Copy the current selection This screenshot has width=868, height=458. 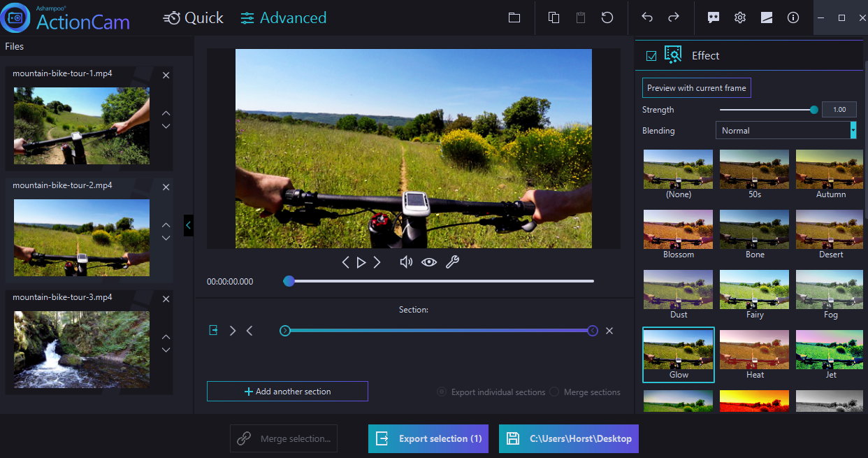[x=553, y=17]
